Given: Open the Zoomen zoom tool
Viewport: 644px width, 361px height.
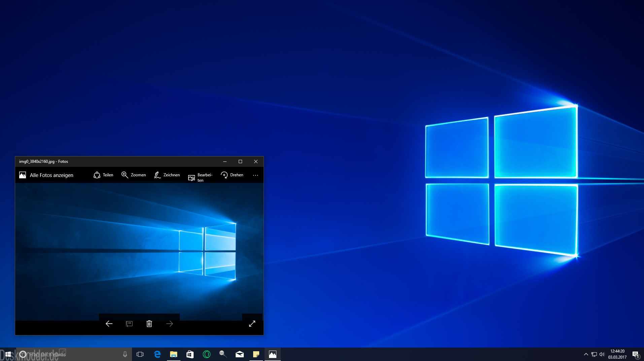Looking at the screenshot, I should click(x=134, y=175).
